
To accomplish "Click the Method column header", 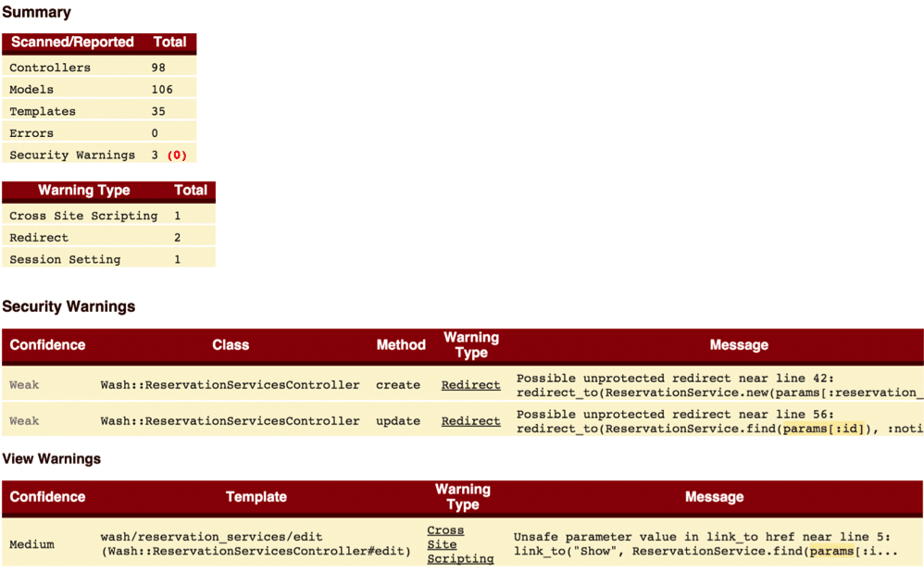I will [x=400, y=345].
